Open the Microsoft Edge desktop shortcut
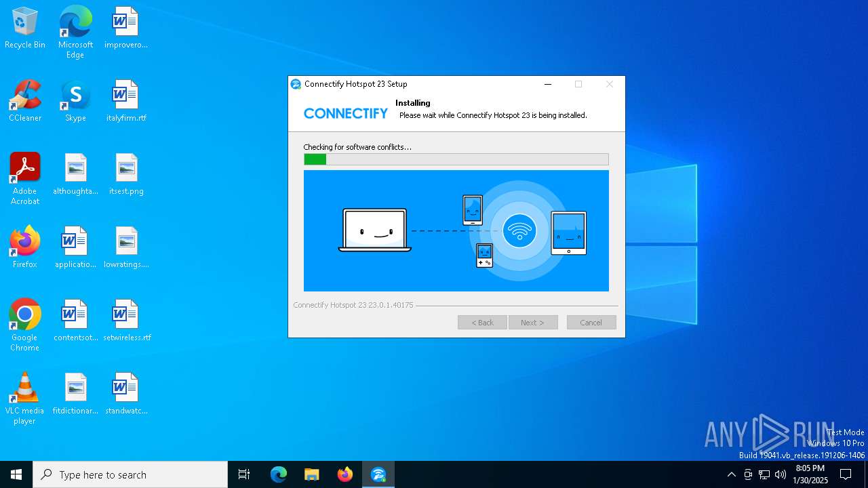 tap(75, 33)
